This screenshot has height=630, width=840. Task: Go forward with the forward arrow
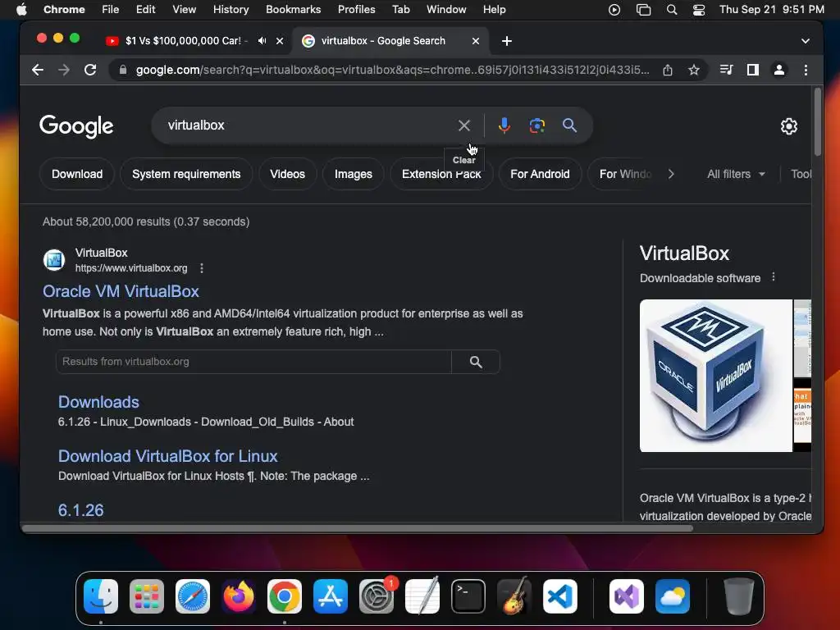(x=64, y=70)
